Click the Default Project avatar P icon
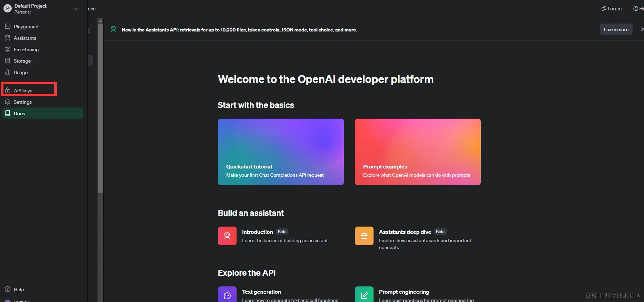 click(x=7, y=9)
